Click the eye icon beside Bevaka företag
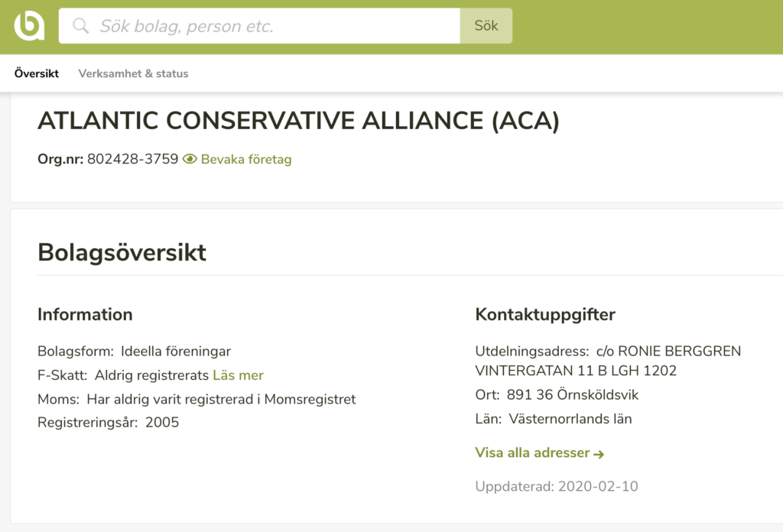This screenshot has width=783, height=532. pos(190,159)
